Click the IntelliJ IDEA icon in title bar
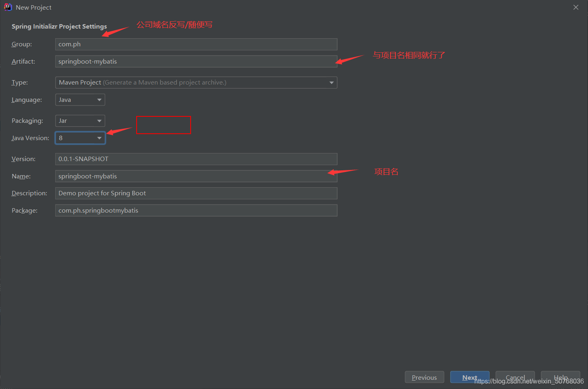Screen dimensions: 588x389 8,7
